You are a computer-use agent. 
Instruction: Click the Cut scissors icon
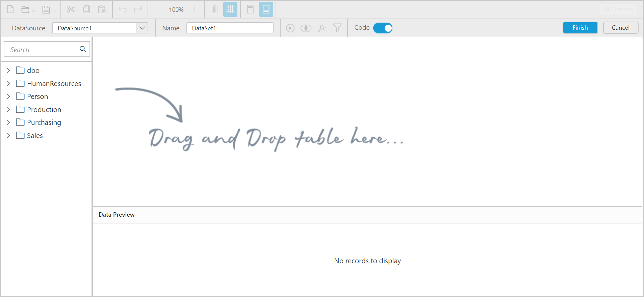click(x=71, y=9)
